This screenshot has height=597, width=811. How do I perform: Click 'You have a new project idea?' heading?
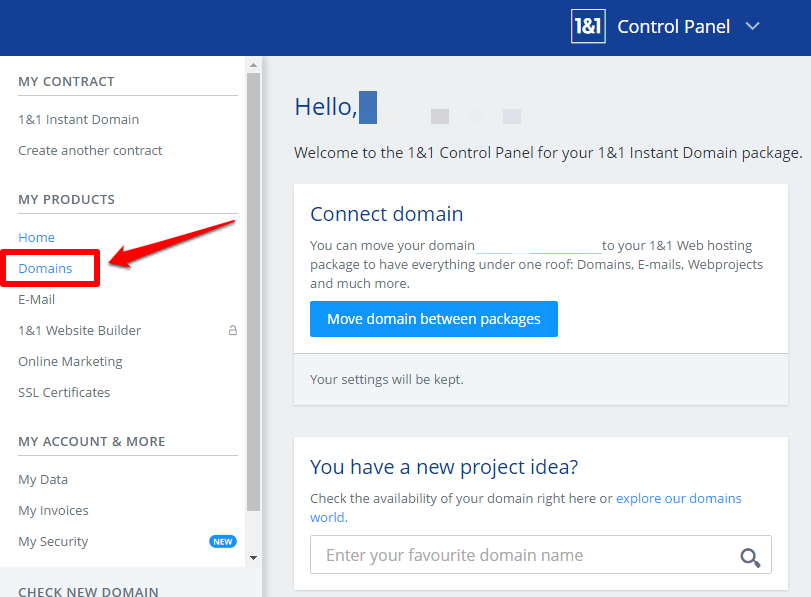[444, 467]
